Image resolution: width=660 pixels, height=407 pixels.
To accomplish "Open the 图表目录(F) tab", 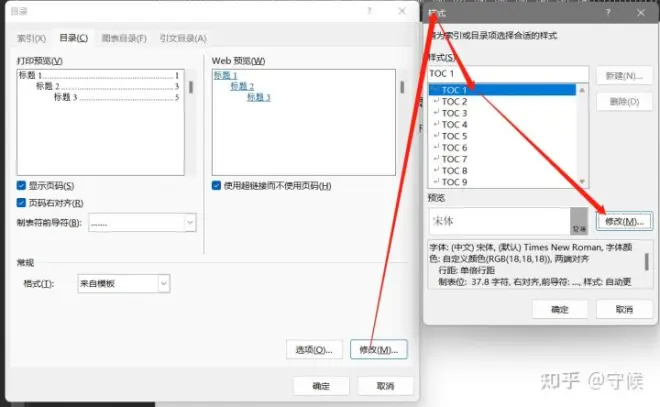I will [x=124, y=38].
